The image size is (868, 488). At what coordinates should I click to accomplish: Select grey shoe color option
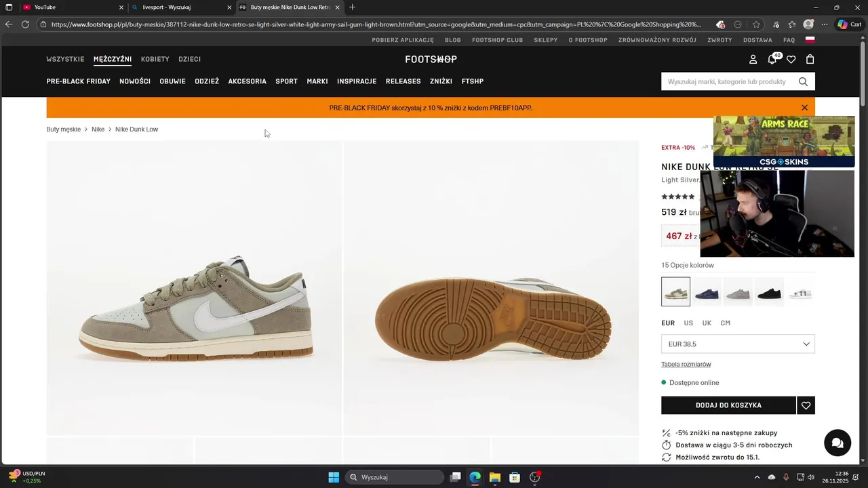coord(738,292)
